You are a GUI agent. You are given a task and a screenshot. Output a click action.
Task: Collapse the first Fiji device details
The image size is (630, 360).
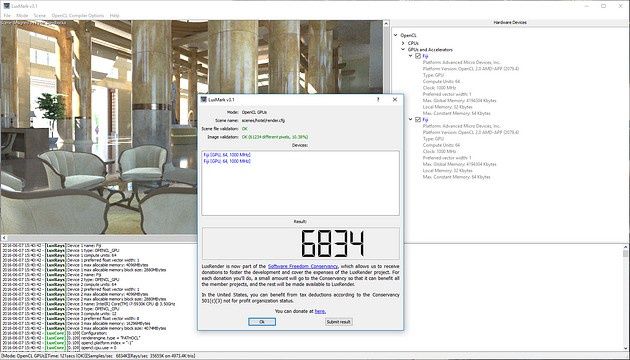[411, 56]
